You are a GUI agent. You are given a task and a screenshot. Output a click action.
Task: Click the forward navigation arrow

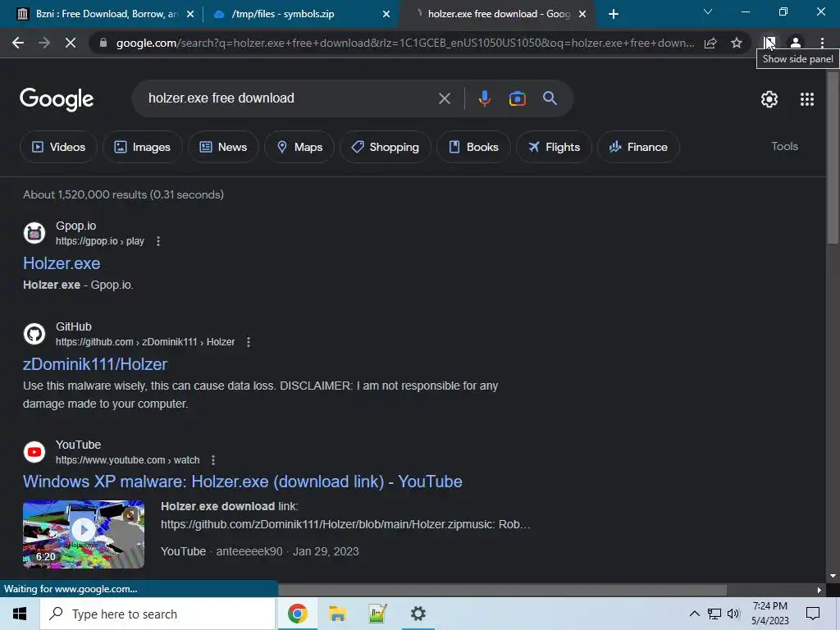tap(44, 43)
